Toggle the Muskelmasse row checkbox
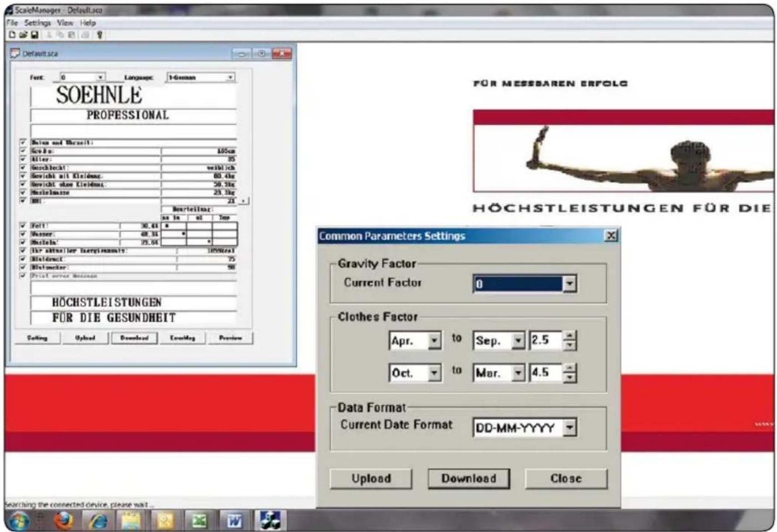777x532 pixels. pyautogui.click(x=23, y=192)
